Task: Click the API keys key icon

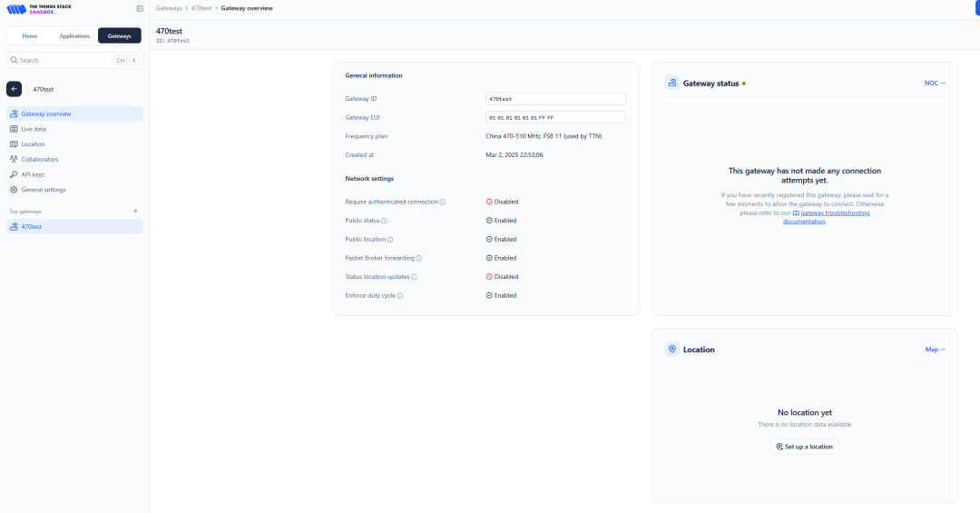Action: tap(14, 174)
